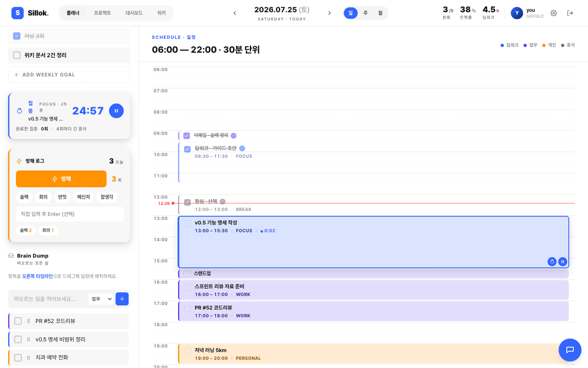Click done badge next to 점심·산책

pyautogui.click(x=223, y=202)
